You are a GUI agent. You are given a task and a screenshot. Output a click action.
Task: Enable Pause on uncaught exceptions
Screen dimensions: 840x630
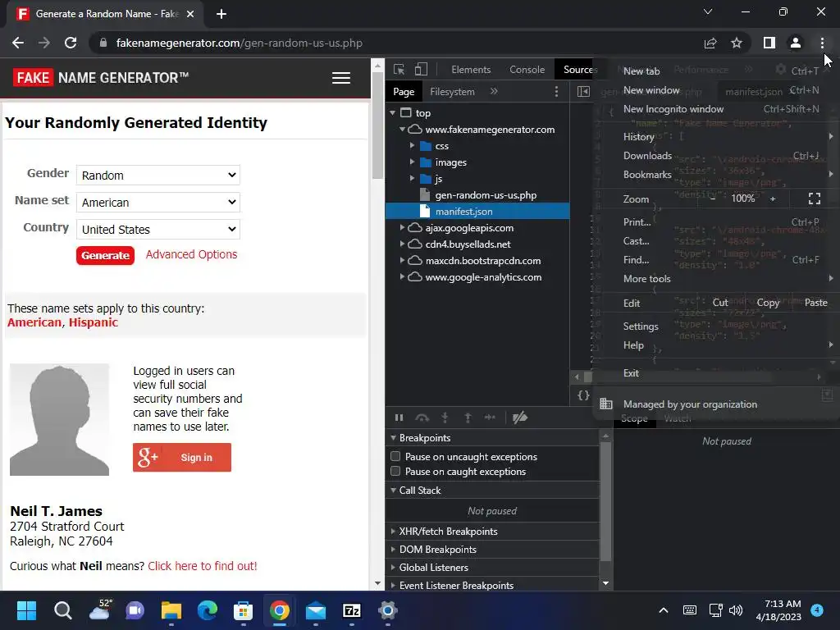coord(395,456)
